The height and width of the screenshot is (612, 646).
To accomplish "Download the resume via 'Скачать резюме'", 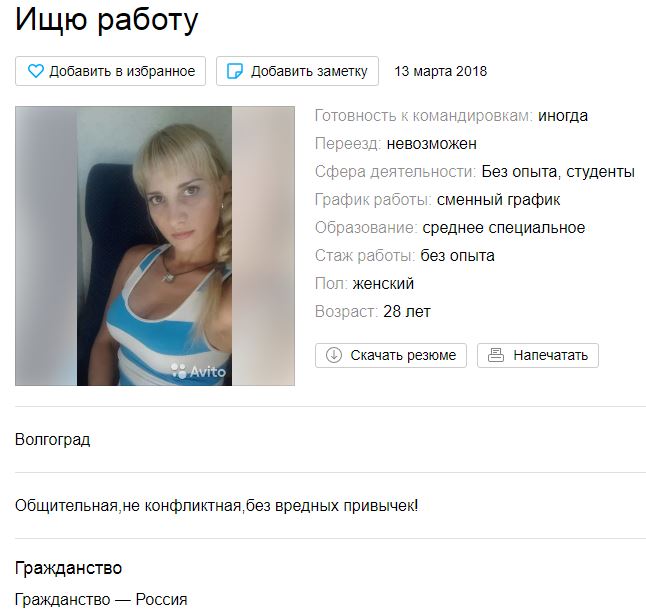I will tap(391, 355).
